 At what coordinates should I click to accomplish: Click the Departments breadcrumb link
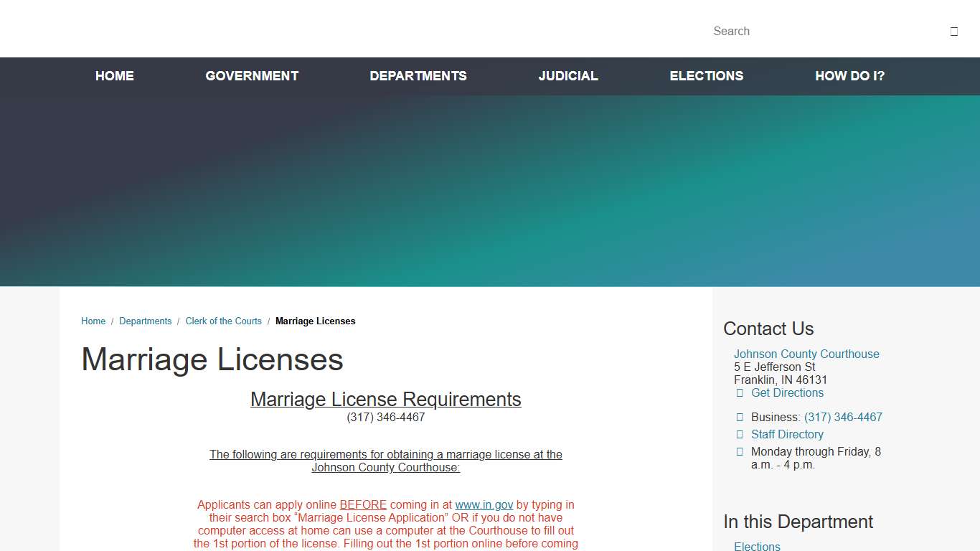[x=146, y=321]
